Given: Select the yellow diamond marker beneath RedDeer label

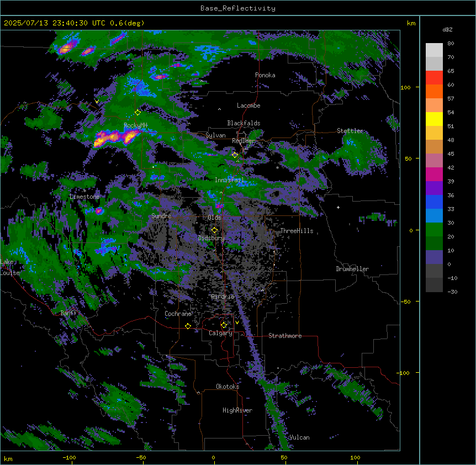Looking at the screenshot, I should 235,155.
